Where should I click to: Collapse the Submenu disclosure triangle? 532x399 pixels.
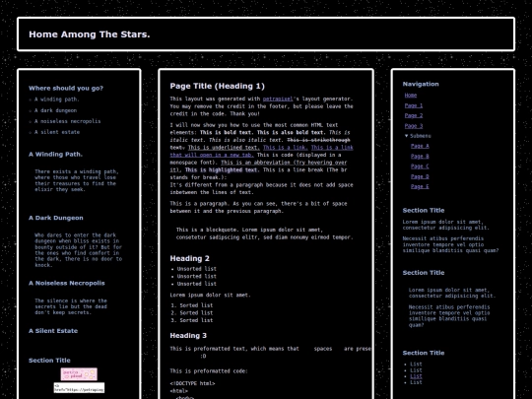pos(407,136)
